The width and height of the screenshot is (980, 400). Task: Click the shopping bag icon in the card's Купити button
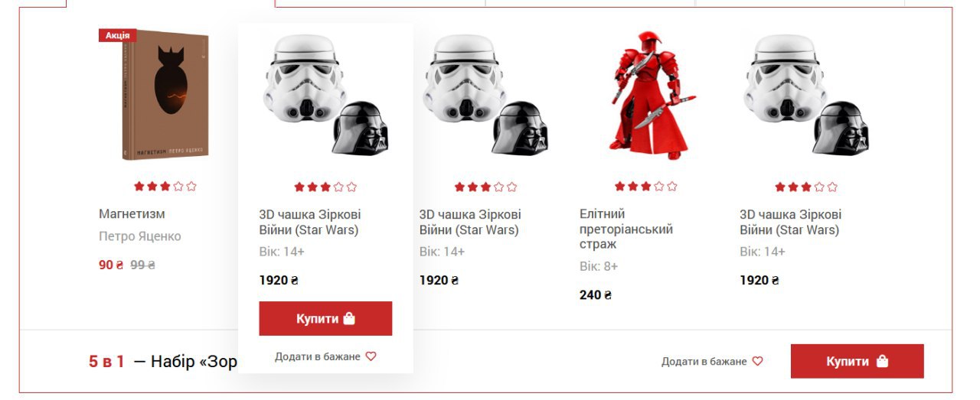click(349, 319)
